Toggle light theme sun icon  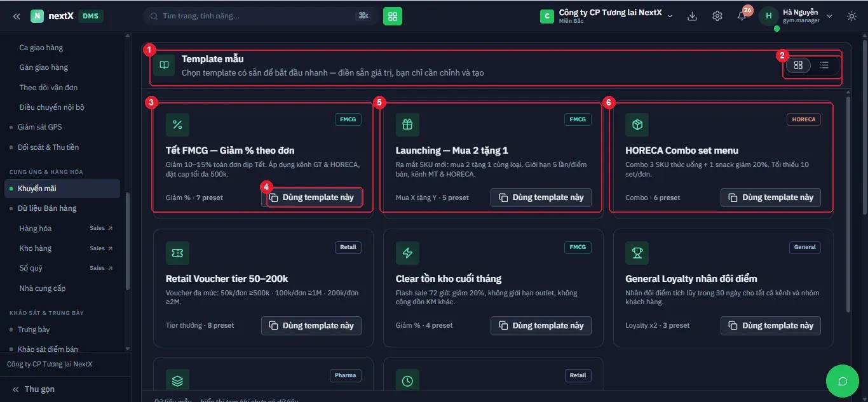851,16
